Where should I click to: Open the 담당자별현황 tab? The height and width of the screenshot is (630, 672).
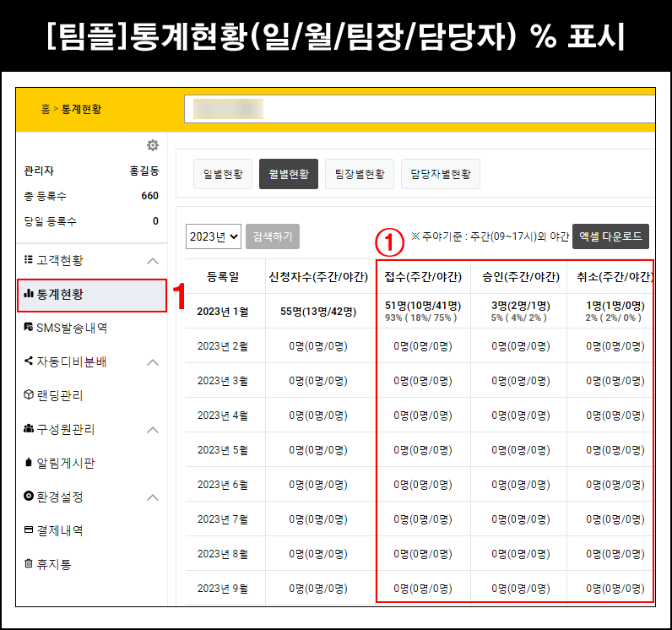(x=440, y=174)
